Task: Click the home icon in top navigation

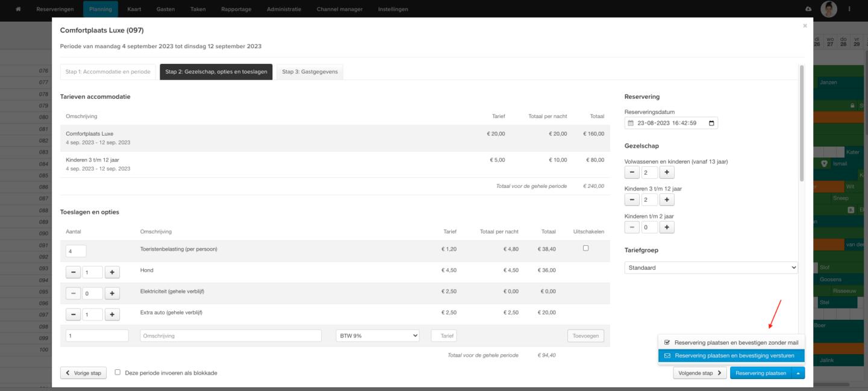Action: (x=19, y=9)
